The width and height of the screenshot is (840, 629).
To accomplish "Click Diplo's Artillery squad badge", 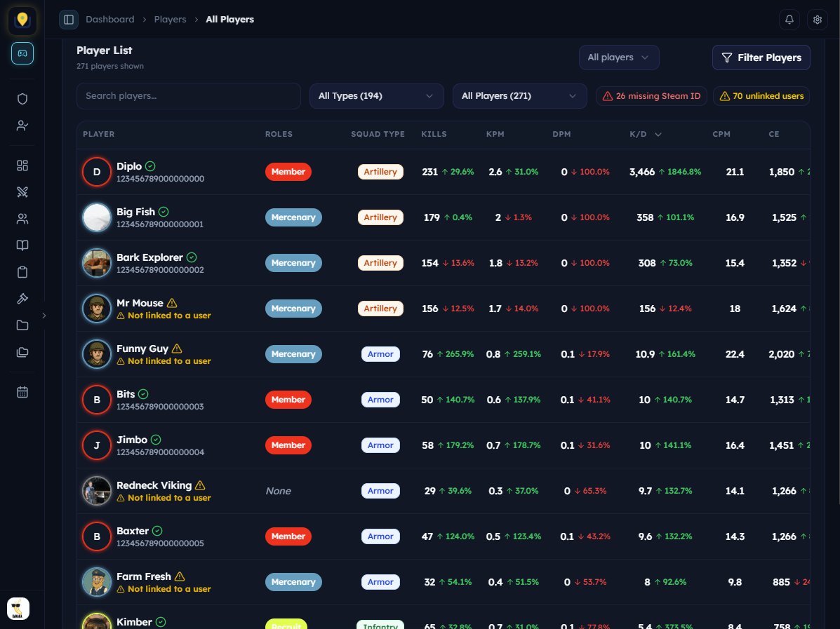I will [380, 172].
